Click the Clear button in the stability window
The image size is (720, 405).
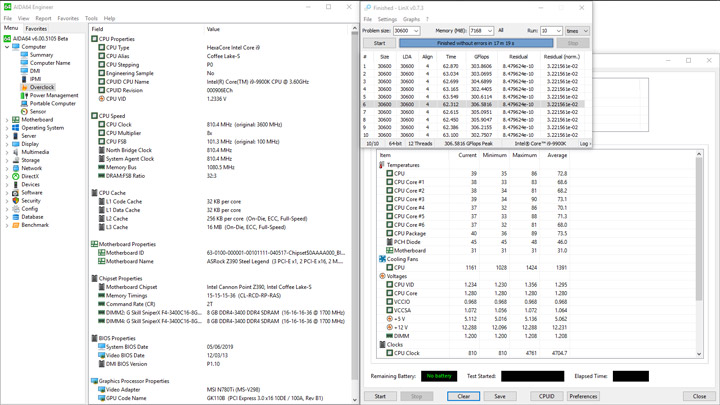[x=463, y=396]
